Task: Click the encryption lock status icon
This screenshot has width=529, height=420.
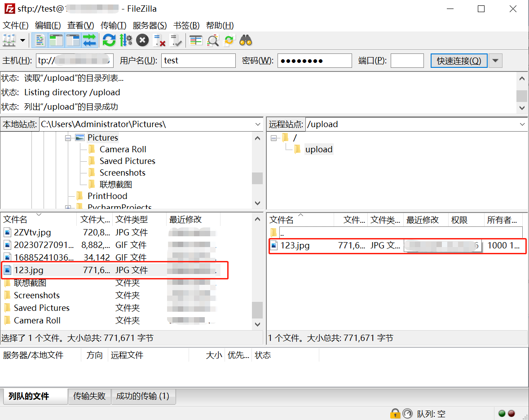Action: [x=395, y=414]
